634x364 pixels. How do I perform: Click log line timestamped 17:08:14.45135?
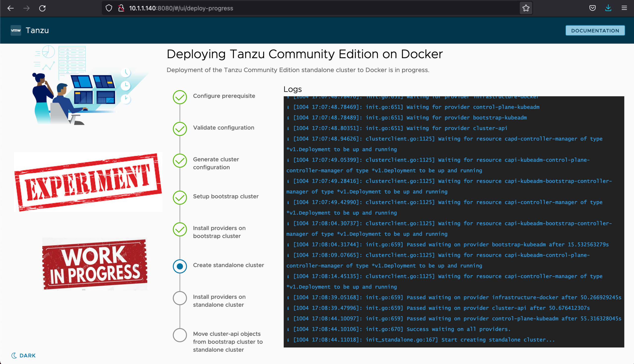[x=445, y=282]
